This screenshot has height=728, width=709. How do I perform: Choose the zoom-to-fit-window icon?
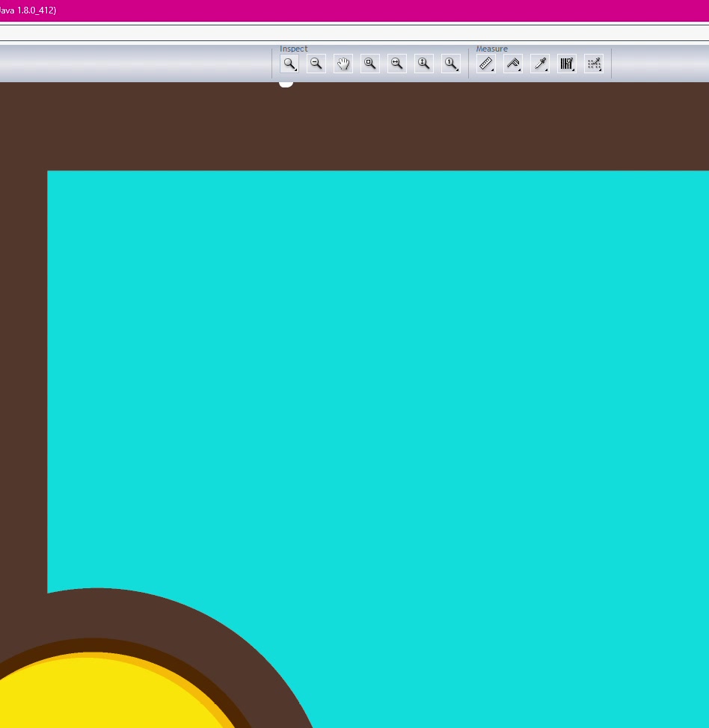pos(369,64)
